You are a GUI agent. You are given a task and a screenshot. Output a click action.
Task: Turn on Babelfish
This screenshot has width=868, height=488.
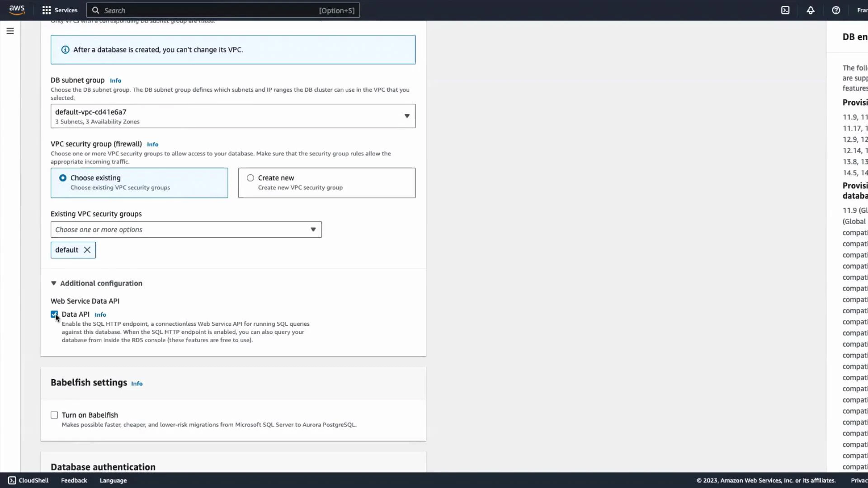pos(54,415)
